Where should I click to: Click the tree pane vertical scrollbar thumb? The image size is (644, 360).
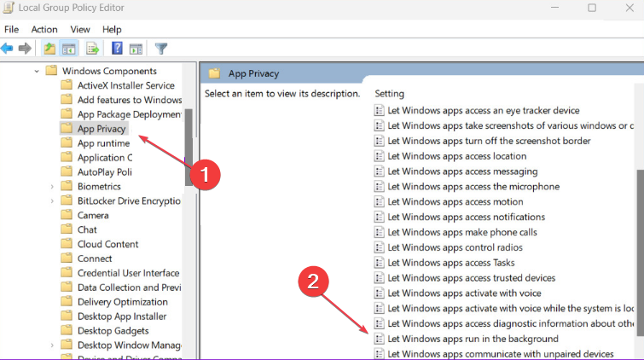click(189, 147)
